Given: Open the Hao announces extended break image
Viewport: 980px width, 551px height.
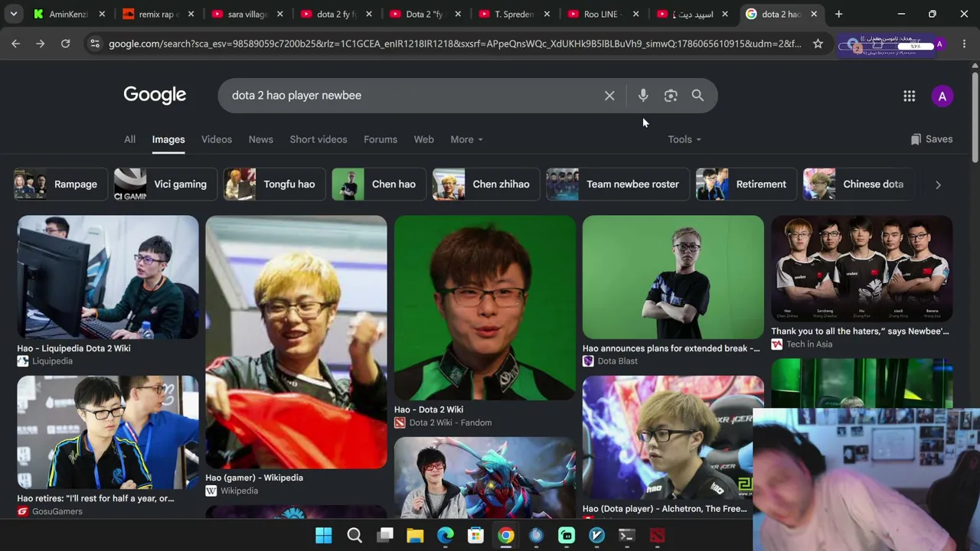Looking at the screenshot, I should (x=673, y=277).
